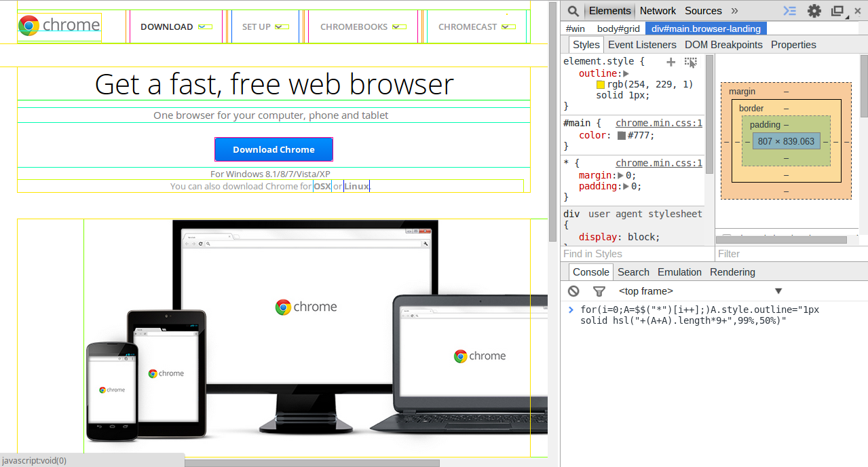Image resolution: width=868 pixels, height=467 pixels.
Task: Switch to the Network panel tab
Action: 658,11
